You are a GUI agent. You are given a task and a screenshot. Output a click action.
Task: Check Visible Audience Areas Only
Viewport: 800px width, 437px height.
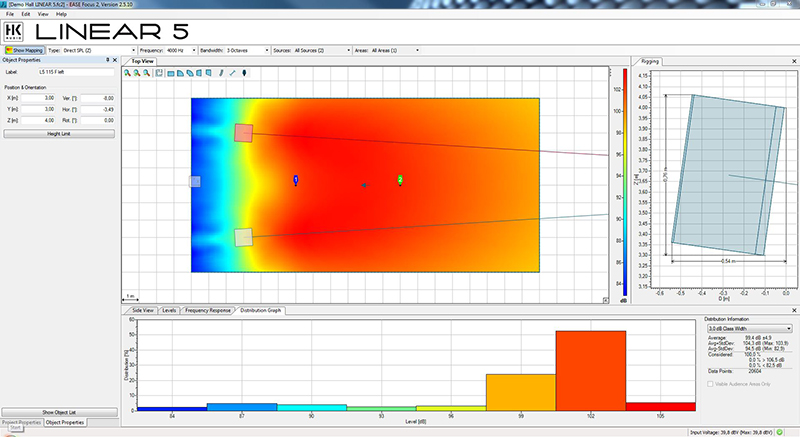[710, 384]
